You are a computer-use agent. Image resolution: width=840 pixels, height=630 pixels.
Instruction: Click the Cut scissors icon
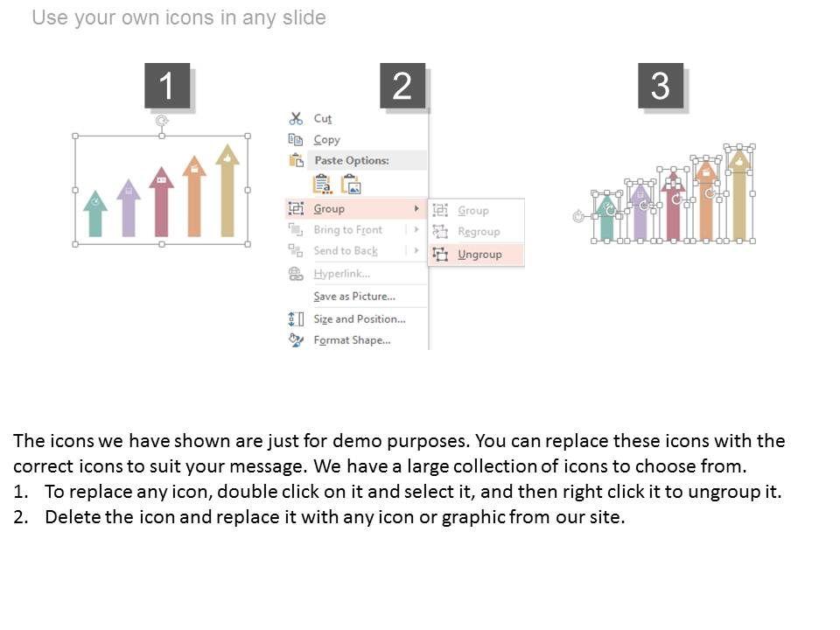296,118
